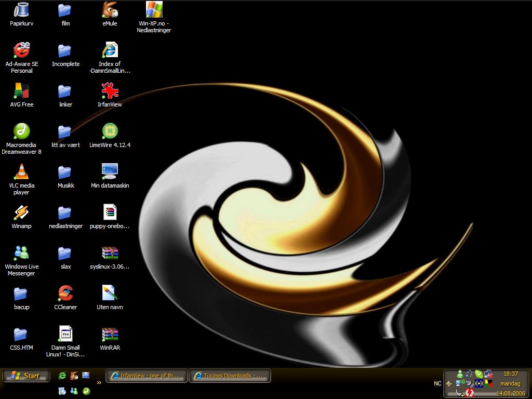The height and width of the screenshot is (399, 532).
Task: Select VLC media player desktop icon
Action: coord(21,179)
